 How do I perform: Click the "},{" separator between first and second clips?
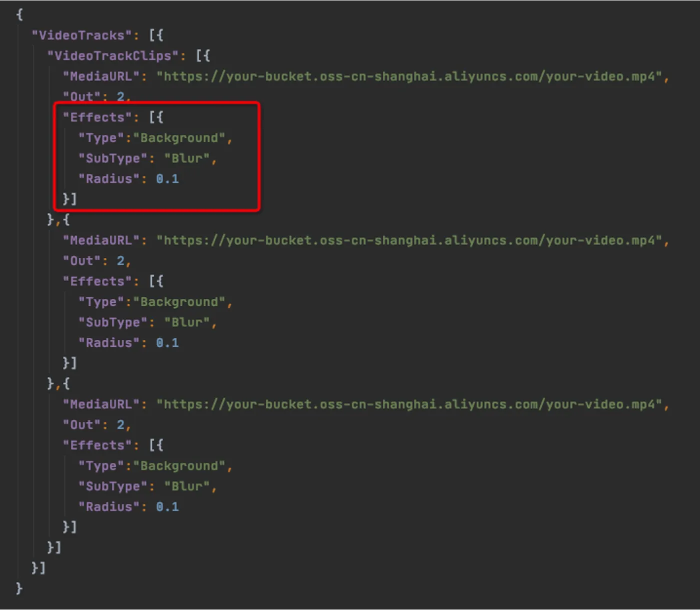point(58,220)
